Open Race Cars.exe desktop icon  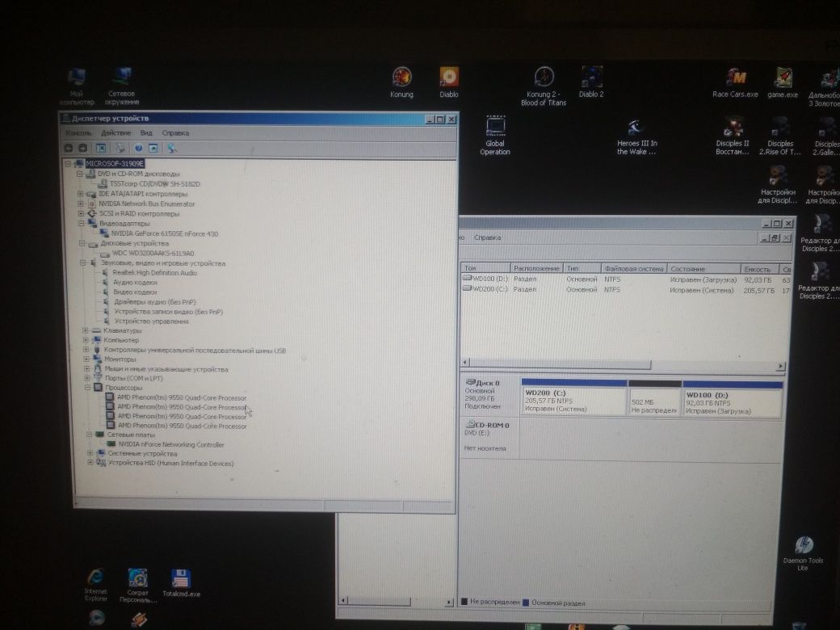pos(736,82)
